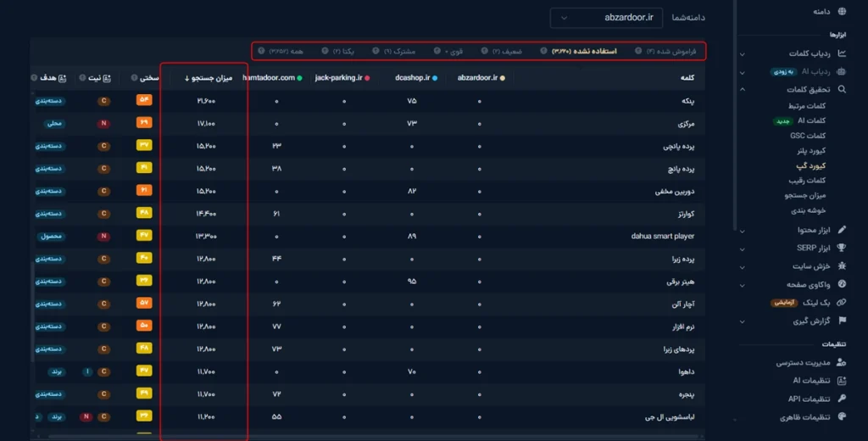Click the trophy icon of ابزار SERP

click(x=842, y=247)
